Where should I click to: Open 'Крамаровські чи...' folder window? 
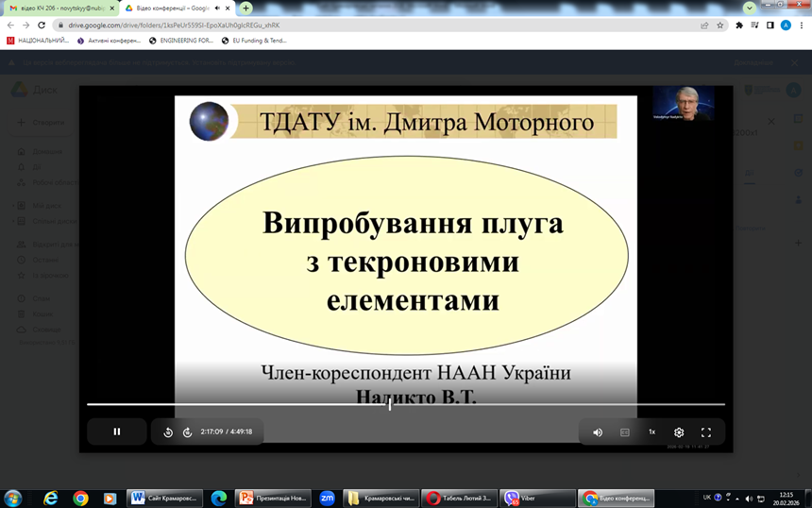(x=381, y=499)
